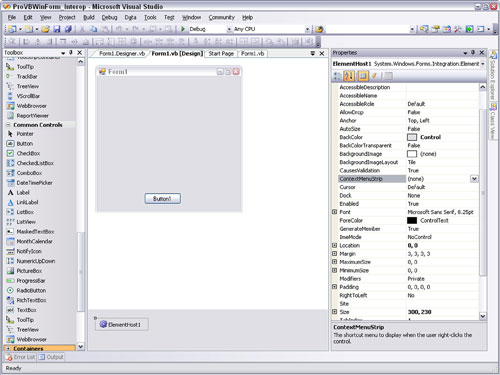Click the BackgroundImage (none) swatch
The image size is (500, 375).
(412, 154)
